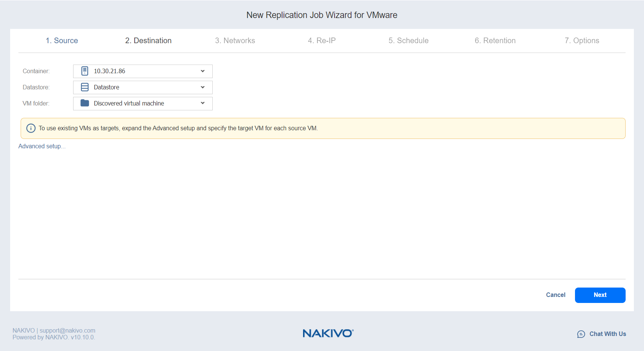Click the blue folder icon in VM folder field

coord(85,103)
